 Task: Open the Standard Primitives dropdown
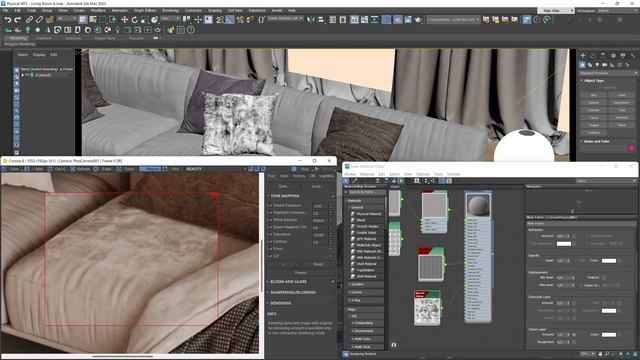click(609, 73)
